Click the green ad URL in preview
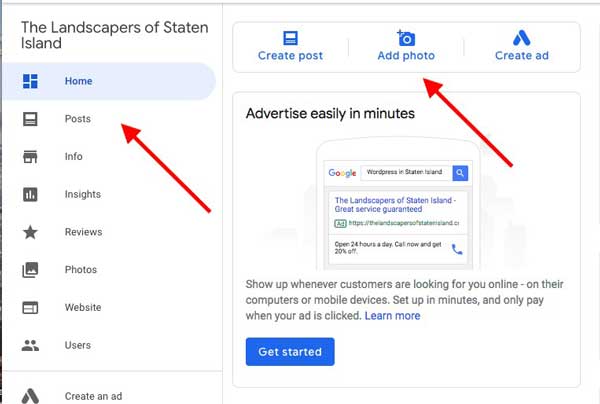Image resolution: width=600 pixels, height=404 pixels. pyautogui.click(x=404, y=223)
